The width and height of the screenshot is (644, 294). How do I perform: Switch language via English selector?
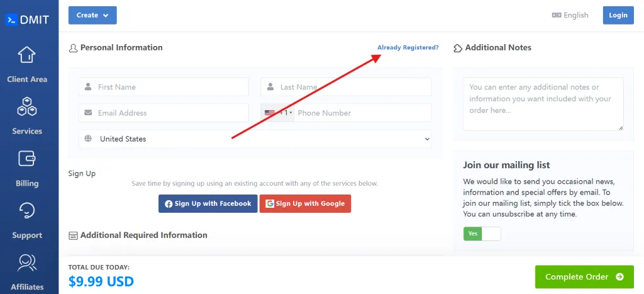[x=570, y=15]
